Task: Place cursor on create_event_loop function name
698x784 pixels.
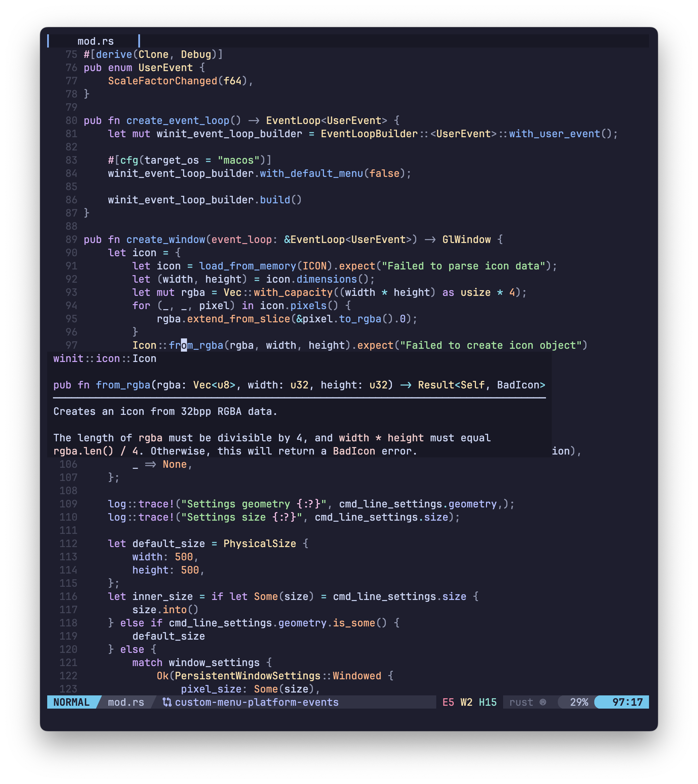Action: coord(178,120)
